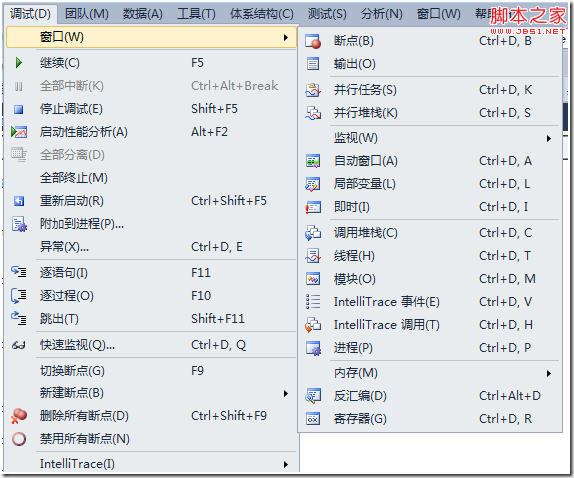Click the Registers (寄存器) icon

coord(313,419)
